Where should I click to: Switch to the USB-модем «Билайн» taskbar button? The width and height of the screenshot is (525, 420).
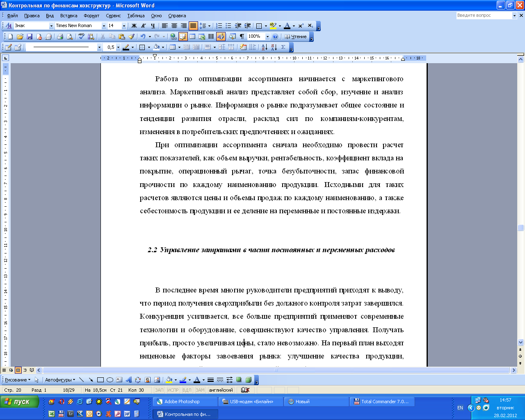pyautogui.click(x=251, y=402)
